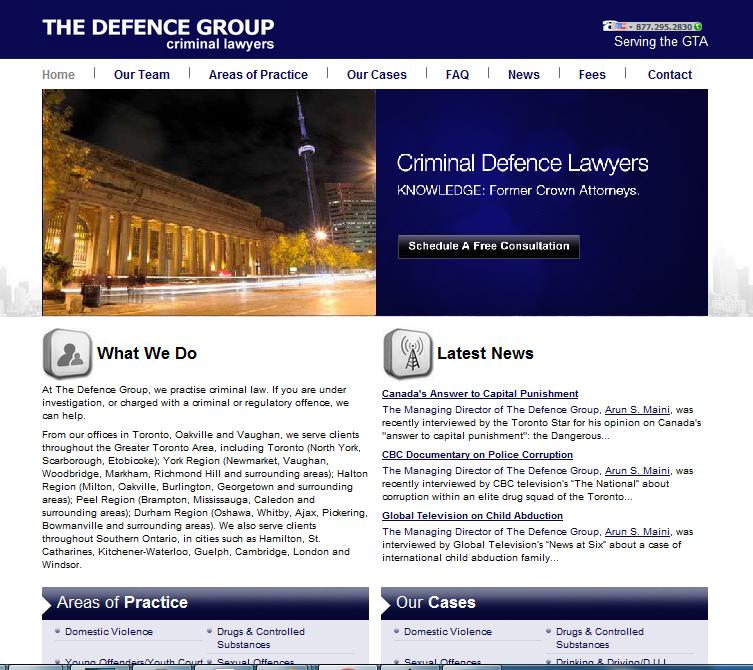Click Arun S. Maini link in the Child Abduction summary
The height and width of the screenshot is (670, 753).
(x=637, y=532)
